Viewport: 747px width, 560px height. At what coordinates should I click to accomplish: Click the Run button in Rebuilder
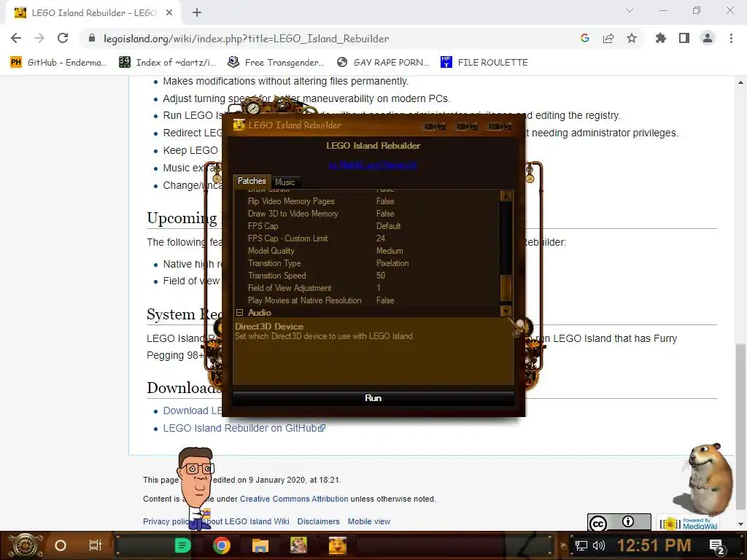pyautogui.click(x=373, y=398)
